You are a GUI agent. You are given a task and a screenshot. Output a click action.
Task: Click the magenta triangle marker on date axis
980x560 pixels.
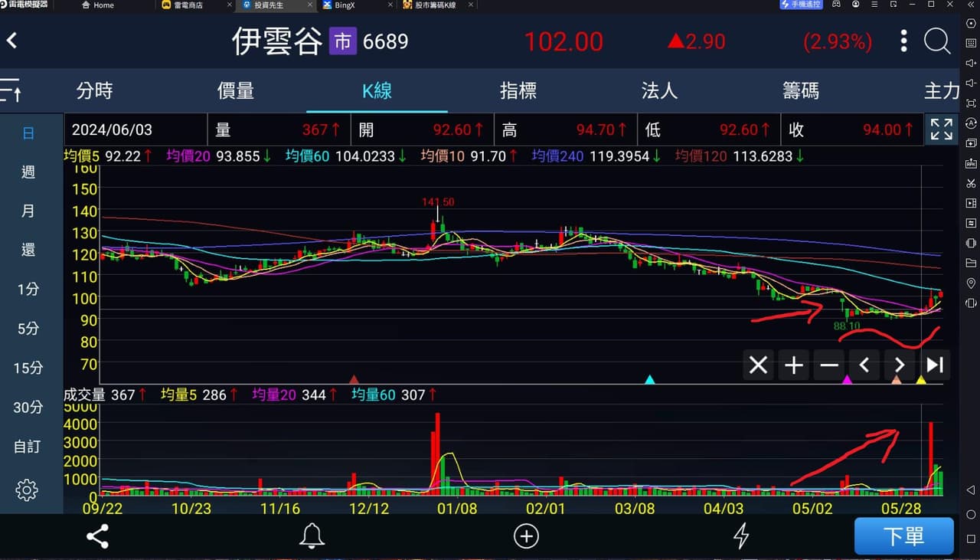[x=847, y=379]
